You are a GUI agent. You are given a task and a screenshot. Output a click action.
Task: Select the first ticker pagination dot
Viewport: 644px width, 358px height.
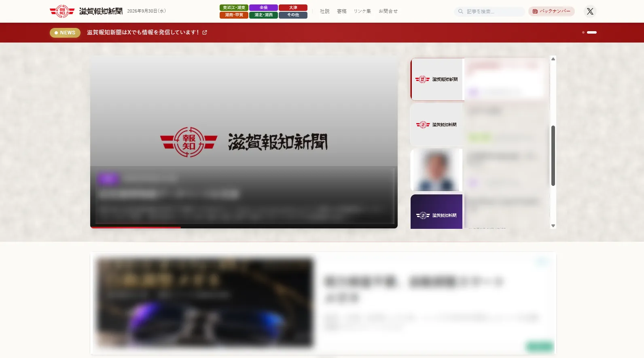tap(583, 32)
